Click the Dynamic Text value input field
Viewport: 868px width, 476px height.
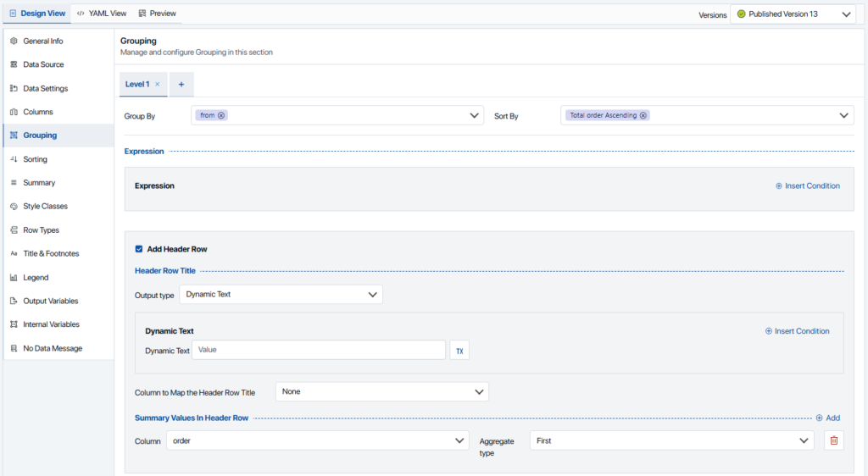tap(319, 350)
